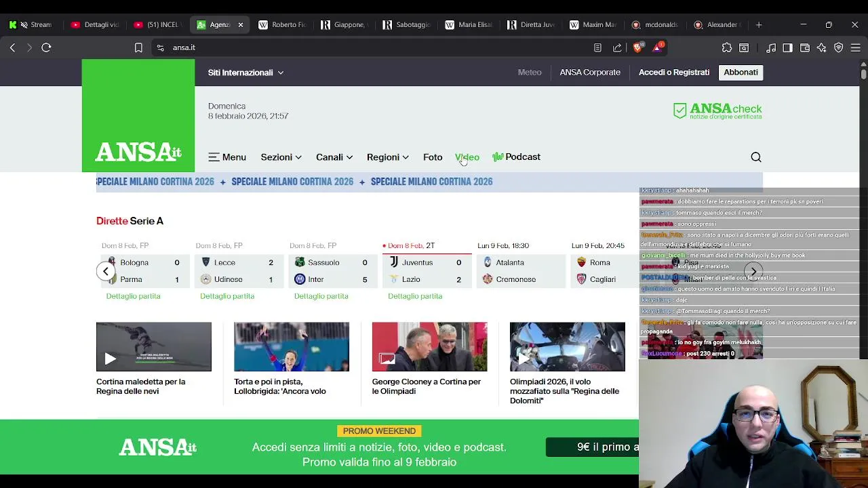Open headline Olimpiadi 2026, il volo mozzafiato
The width and height of the screenshot is (868, 488).
[x=565, y=391]
